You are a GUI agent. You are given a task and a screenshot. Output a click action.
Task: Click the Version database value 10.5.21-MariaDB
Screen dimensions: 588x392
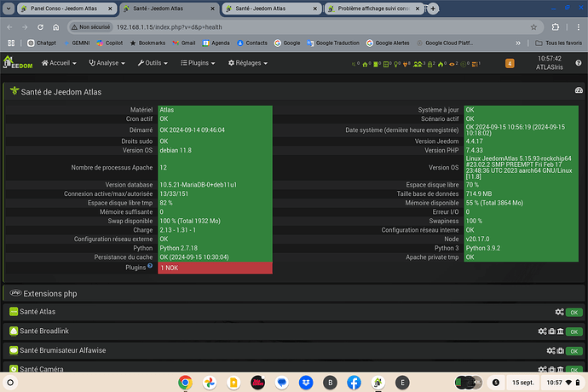(198, 185)
